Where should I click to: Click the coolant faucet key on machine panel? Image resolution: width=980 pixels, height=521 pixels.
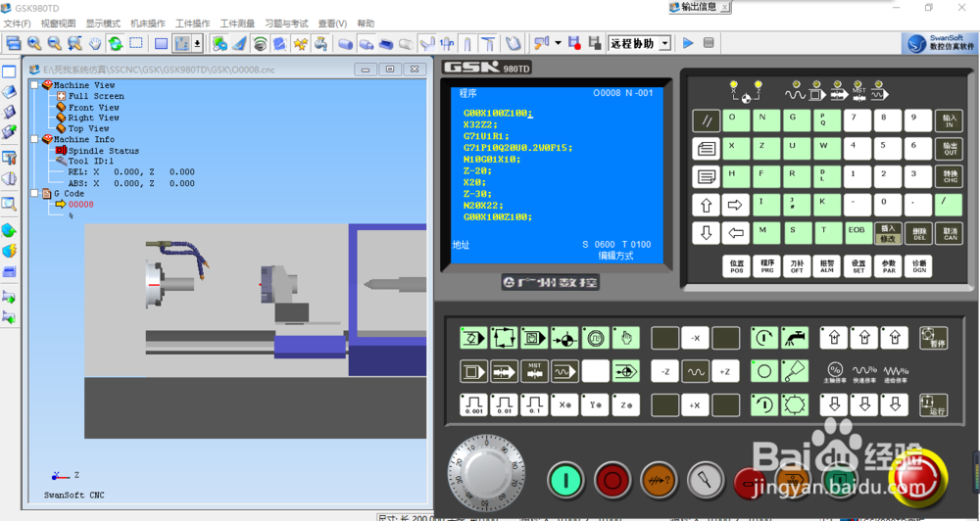coord(795,338)
